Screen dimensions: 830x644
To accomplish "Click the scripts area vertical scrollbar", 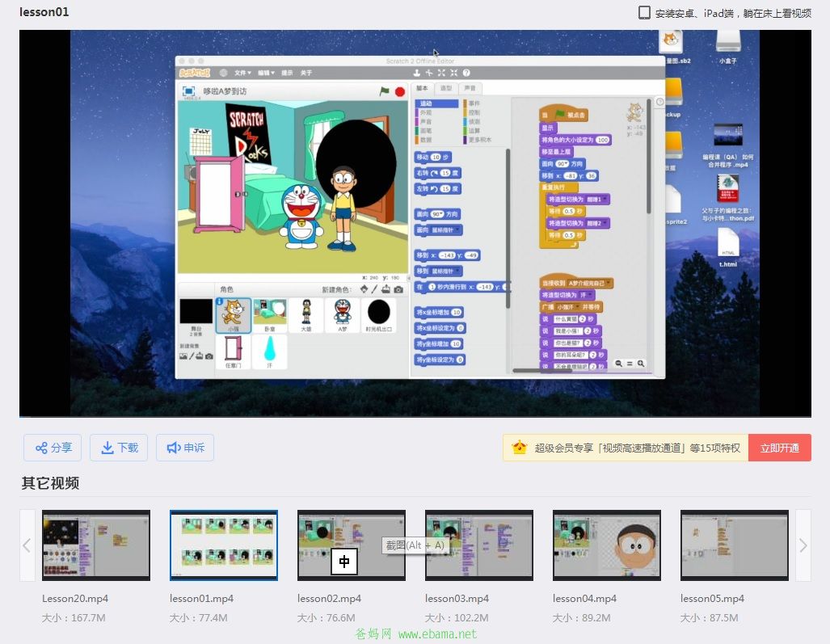I will (x=649, y=156).
